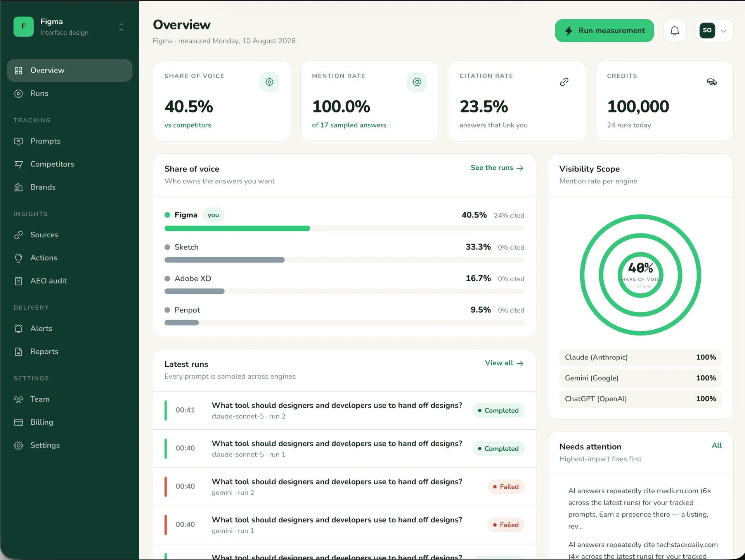Open the Competitors section
The height and width of the screenshot is (560, 745).
(x=69, y=164)
